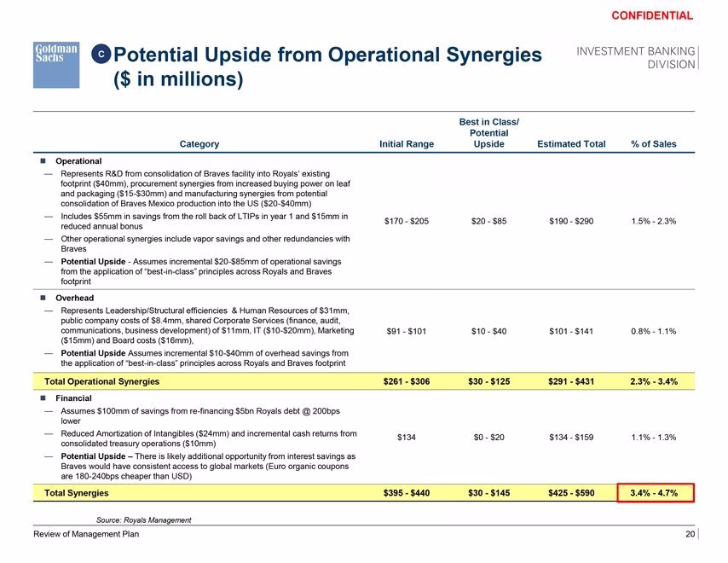Click the Best in Class/Potential Upside header

pos(489,133)
